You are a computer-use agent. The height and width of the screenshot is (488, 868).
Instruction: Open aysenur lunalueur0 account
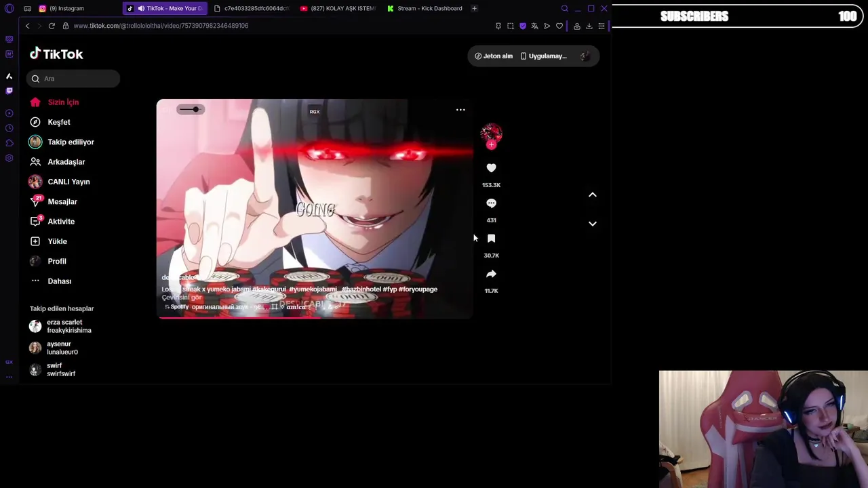pos(54,348)
